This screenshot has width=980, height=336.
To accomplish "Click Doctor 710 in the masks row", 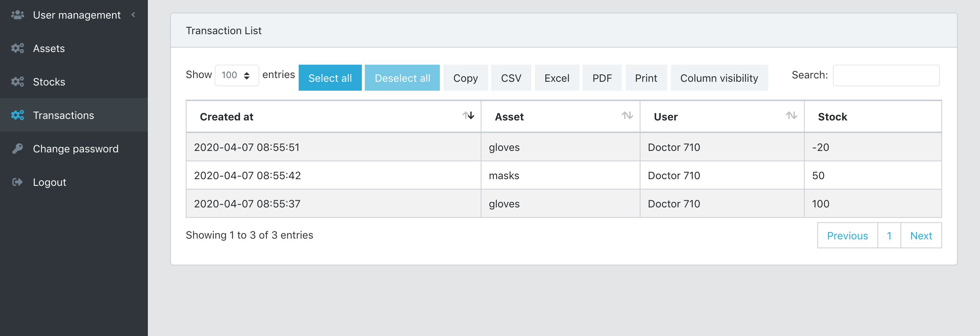I will 722,175.
